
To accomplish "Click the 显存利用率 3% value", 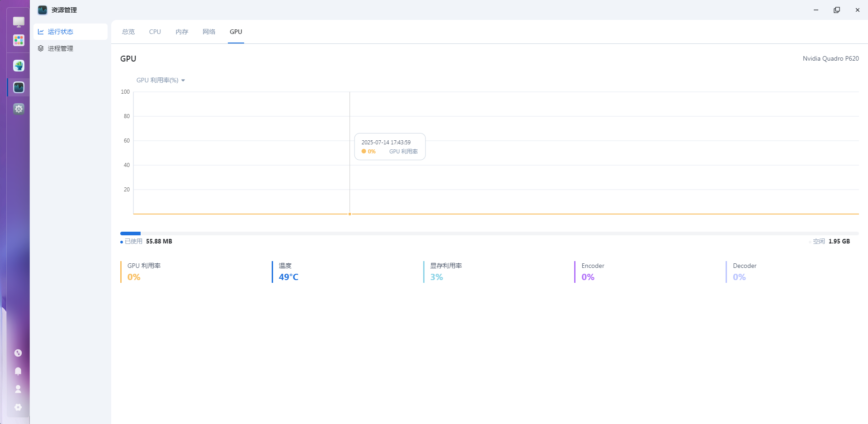I will pyautogui.click(x=436, y=277).
